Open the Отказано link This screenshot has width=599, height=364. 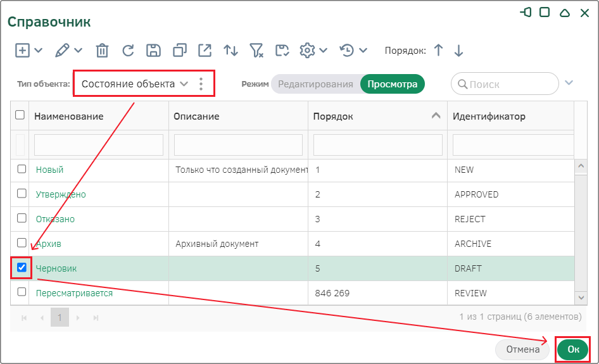click(55, 219)
